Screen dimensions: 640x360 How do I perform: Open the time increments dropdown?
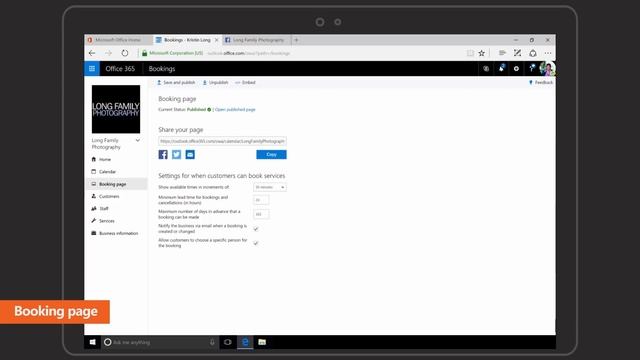(x=270, y=187)
